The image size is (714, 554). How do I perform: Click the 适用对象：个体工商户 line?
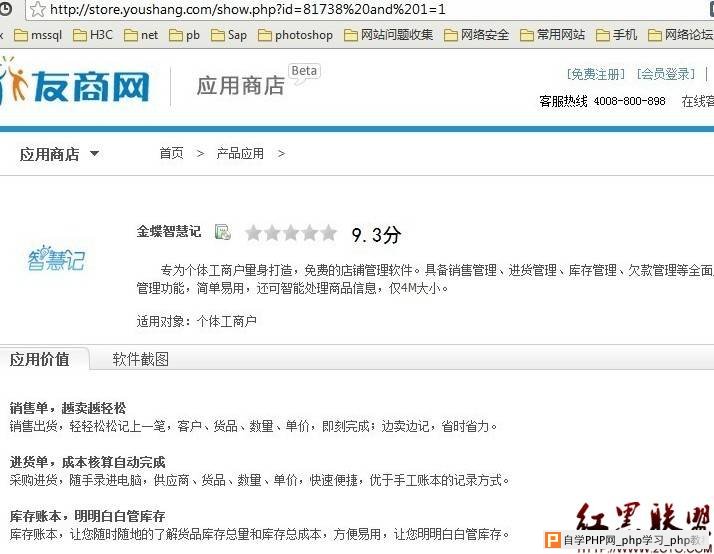coord(197,321)
